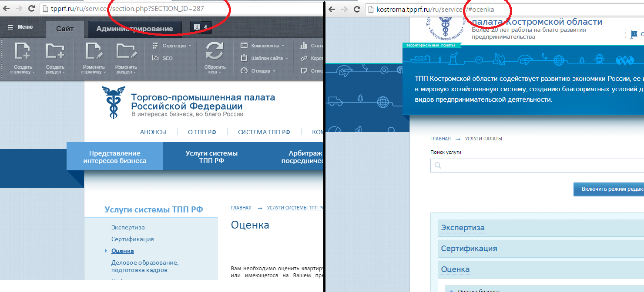This screenshot has height=292, width=644.
Task: Open the СИСТЕМА ТПП РФ navigation item
Action: 264,132
